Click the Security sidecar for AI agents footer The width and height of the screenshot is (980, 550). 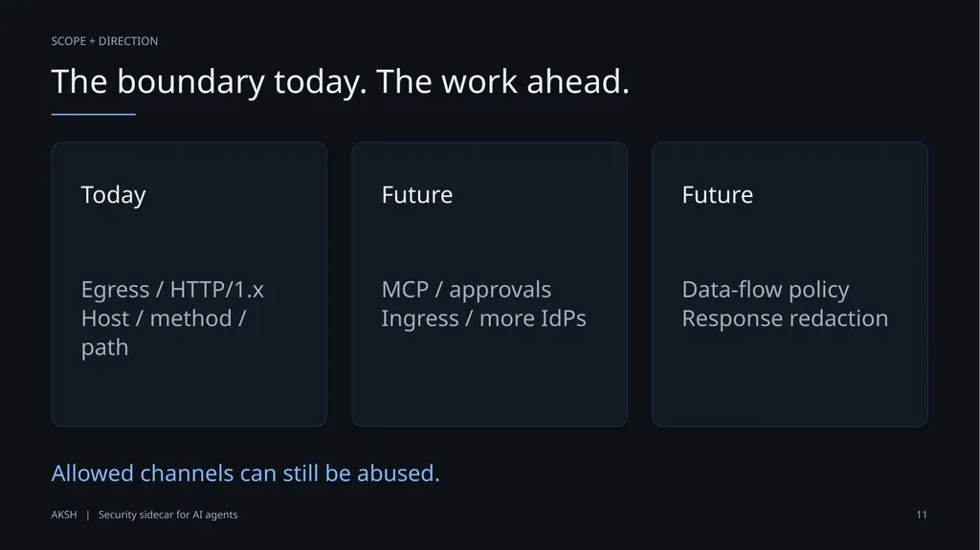point(168,515)
